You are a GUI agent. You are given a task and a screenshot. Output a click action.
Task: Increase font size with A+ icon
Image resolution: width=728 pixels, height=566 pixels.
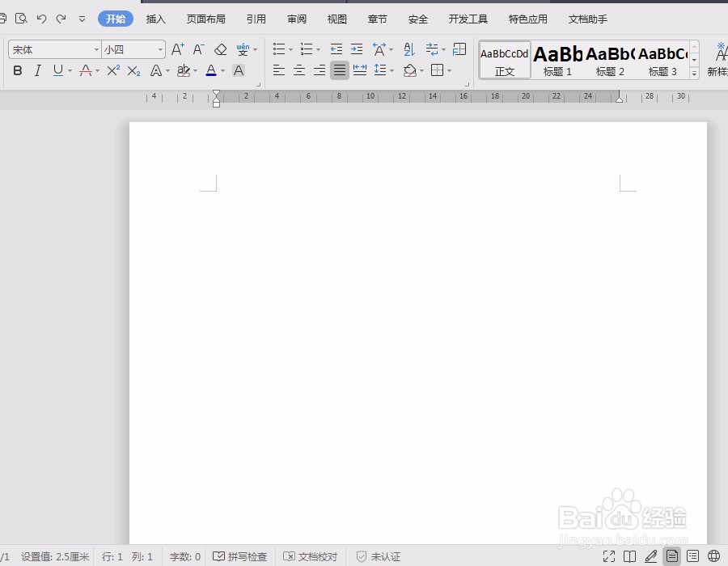point(177,49)
